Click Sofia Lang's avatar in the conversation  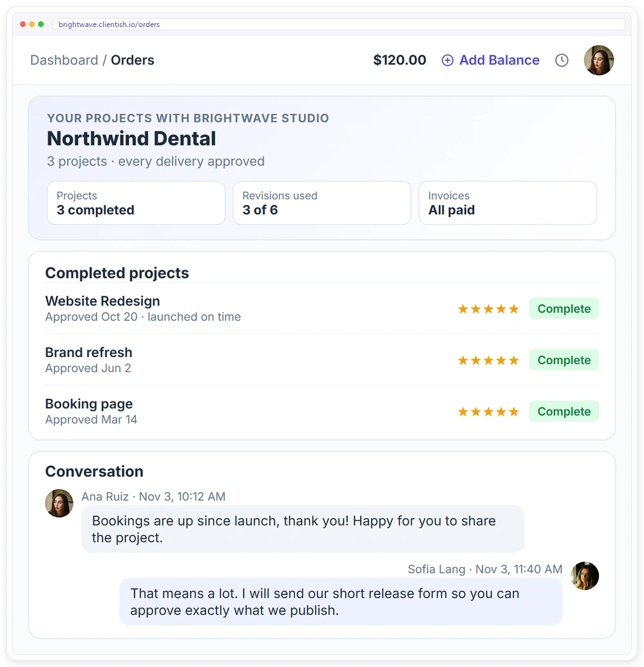click(585, 575)
